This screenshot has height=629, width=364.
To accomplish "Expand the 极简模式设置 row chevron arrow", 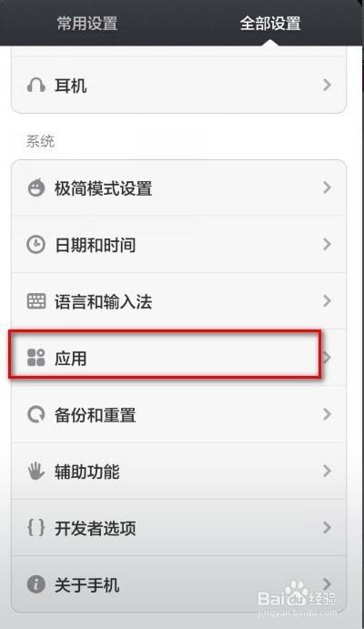I will [327, 188].
